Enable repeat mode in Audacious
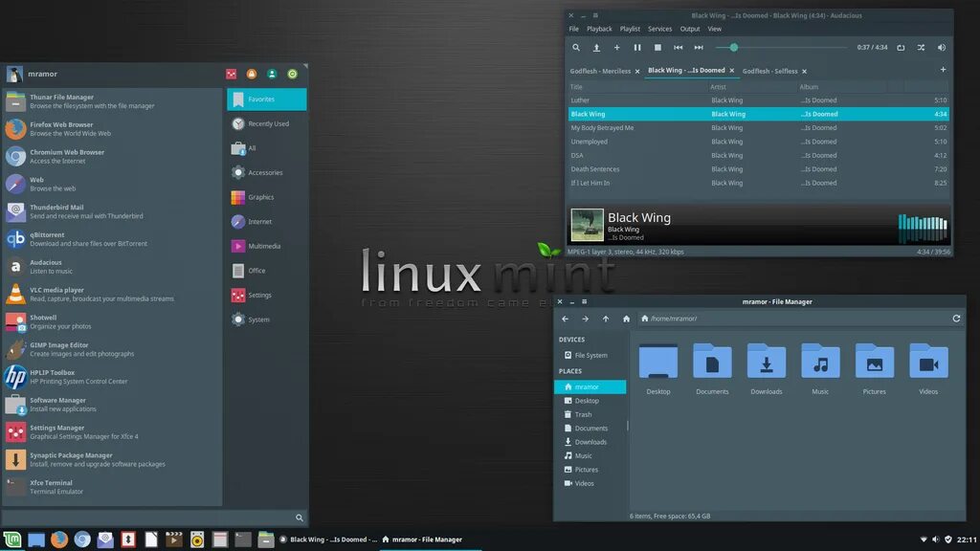The image size is (980, 551). [901, 48]
